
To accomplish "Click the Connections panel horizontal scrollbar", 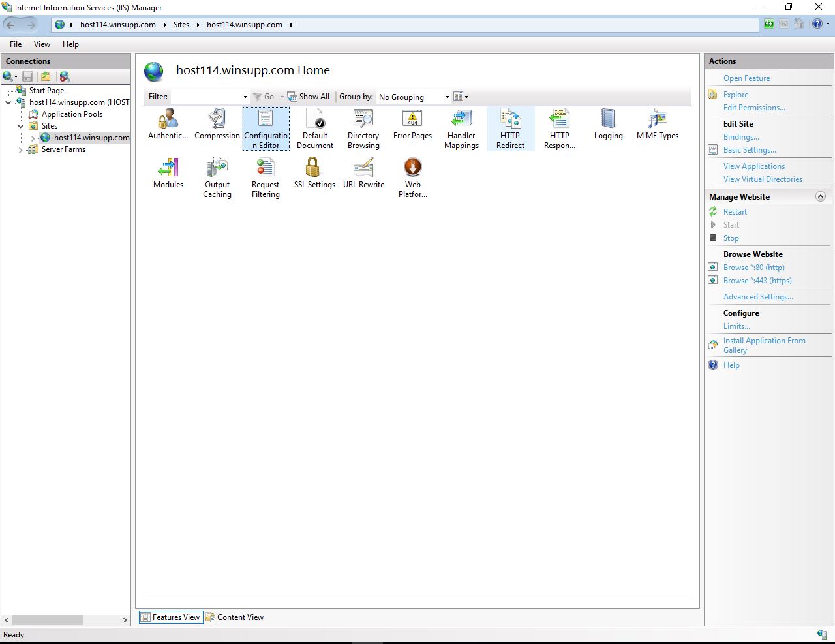I will (65, 620).
